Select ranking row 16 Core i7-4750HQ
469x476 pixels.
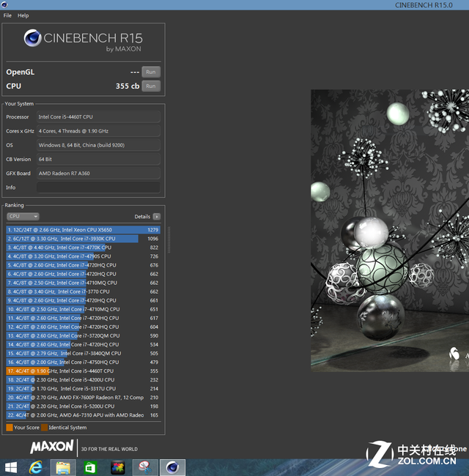(x=84, y=362)
